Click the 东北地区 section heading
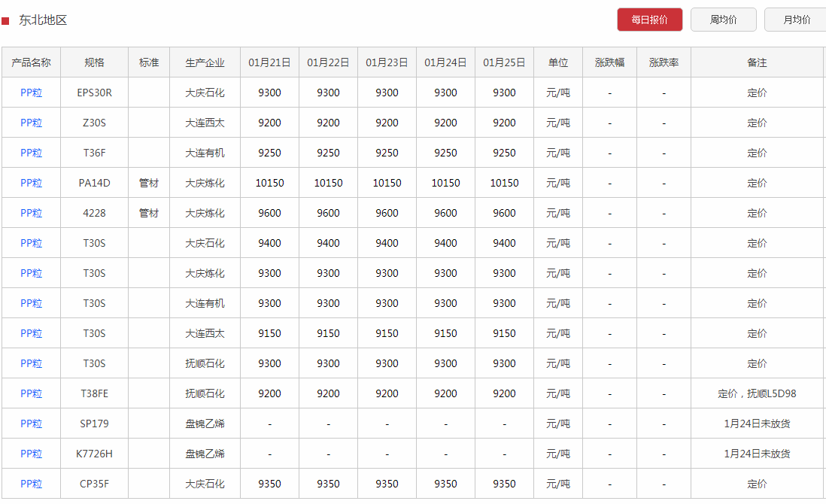This screenshot has width=826, height=504. [x=43, y=20]
